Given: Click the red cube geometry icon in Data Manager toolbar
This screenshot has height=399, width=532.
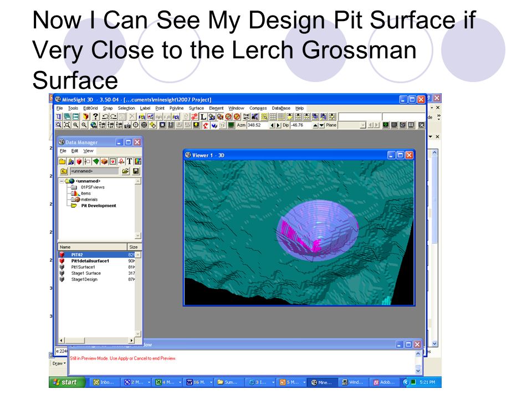Looking at the screenshot, I should pos(79,161).
